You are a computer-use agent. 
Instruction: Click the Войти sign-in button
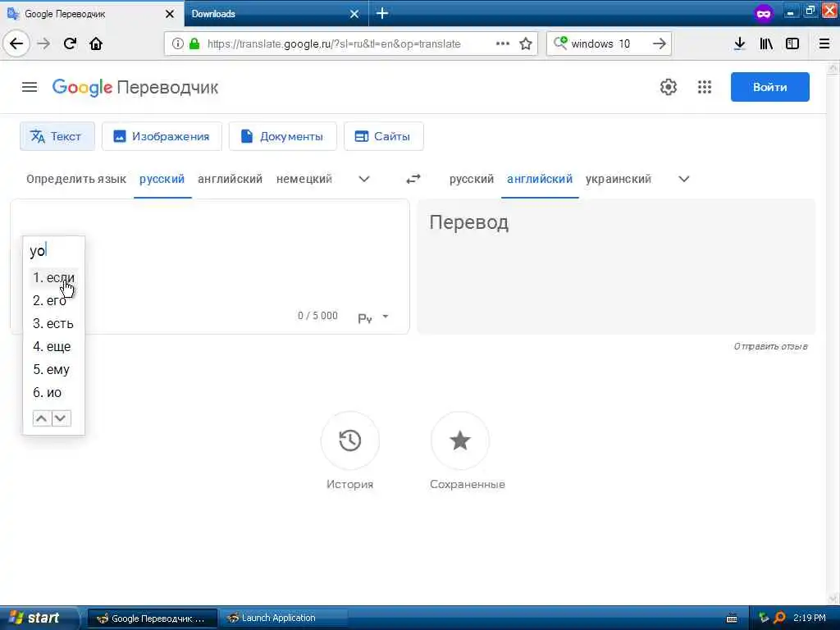coord(769,87)
